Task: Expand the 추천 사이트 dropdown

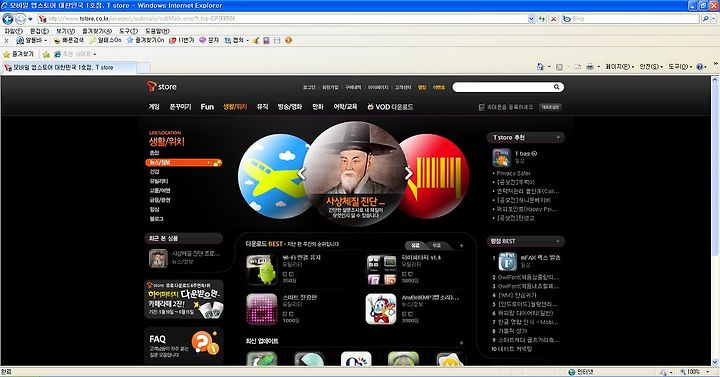Action: [x=95, y=54]
